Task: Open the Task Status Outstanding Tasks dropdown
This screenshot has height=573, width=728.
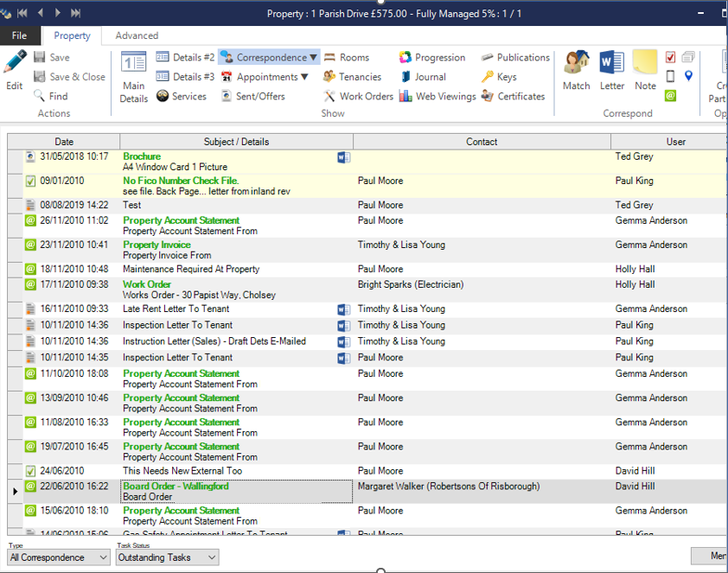Action: point(167,557)
